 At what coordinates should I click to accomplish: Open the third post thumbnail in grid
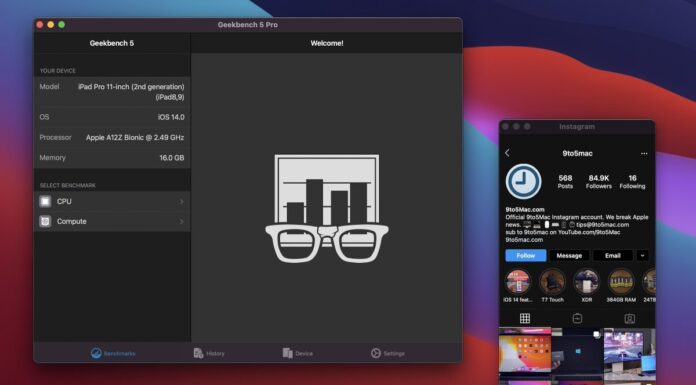pos(629,353)
